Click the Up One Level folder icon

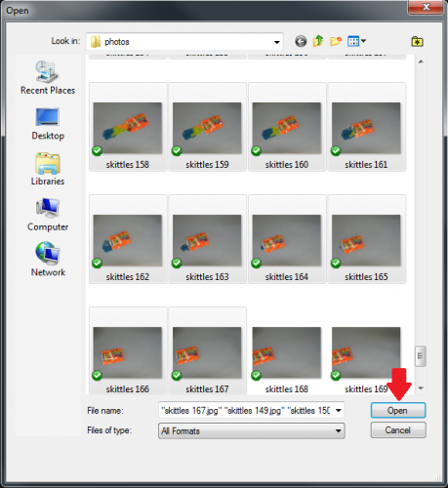318,41
